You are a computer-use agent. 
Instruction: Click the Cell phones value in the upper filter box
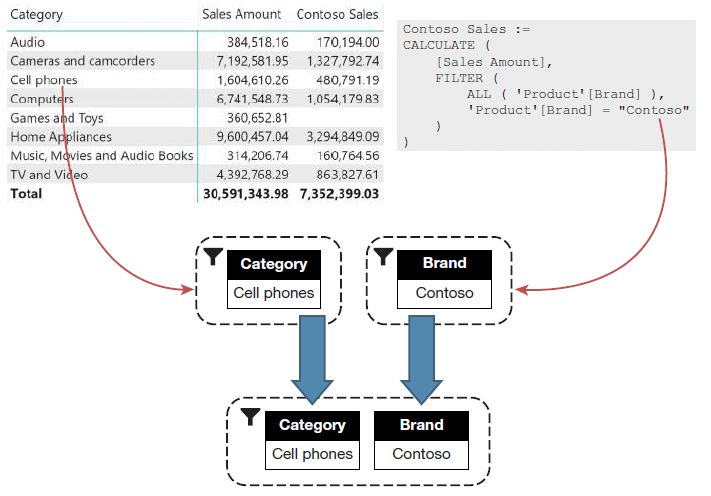coord(274,293)
